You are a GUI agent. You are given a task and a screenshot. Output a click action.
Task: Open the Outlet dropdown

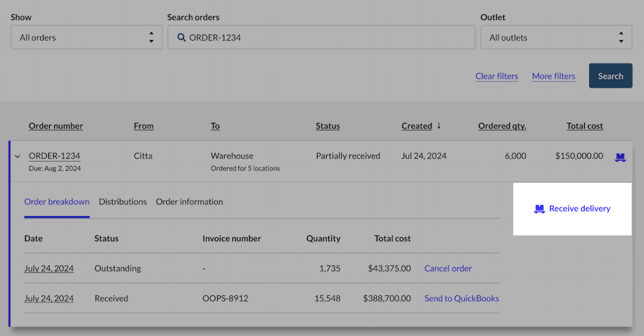click(x=556, y=38)
